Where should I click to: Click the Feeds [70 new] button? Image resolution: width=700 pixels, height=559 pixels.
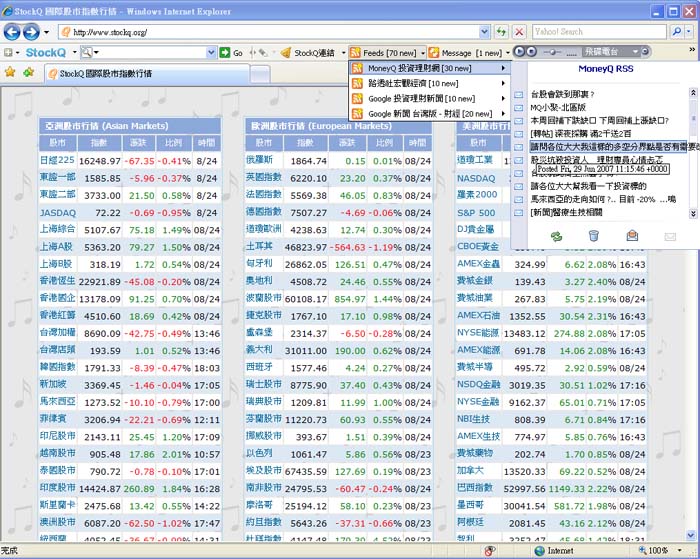point(383,53)
